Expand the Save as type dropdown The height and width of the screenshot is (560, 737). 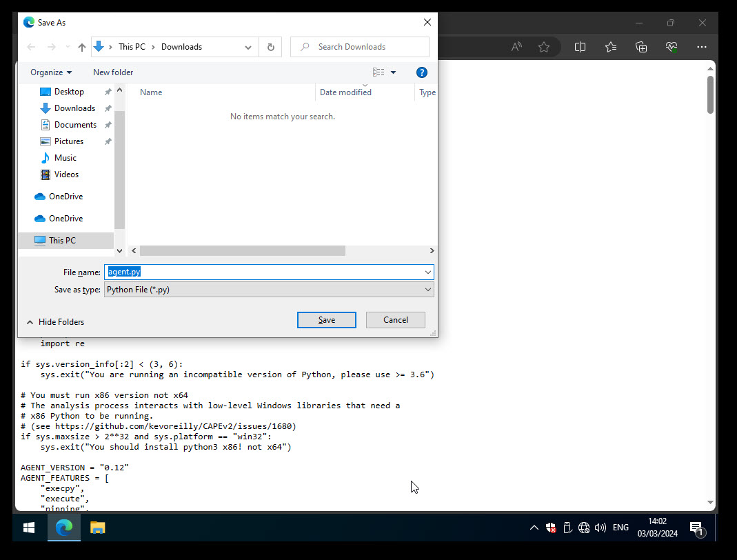click(427, 290)
